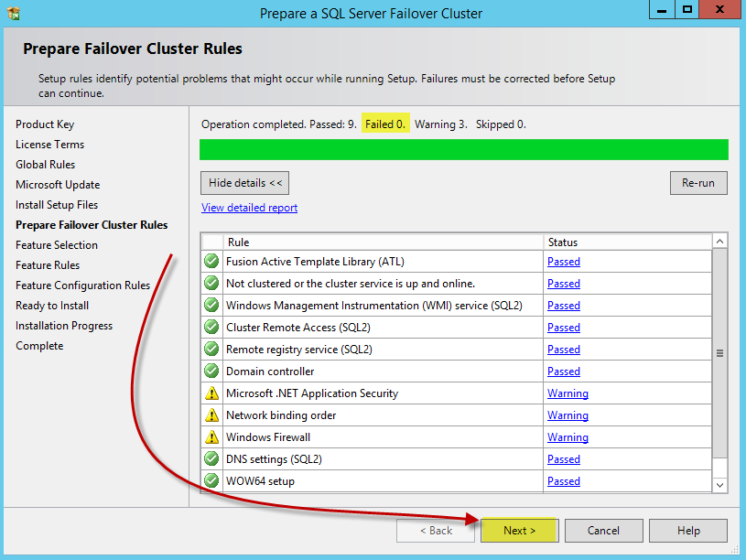Viewport: 746px width, 560px height.
Task: Click the scroll up arrow of rules list
Action: coord(719,242)
